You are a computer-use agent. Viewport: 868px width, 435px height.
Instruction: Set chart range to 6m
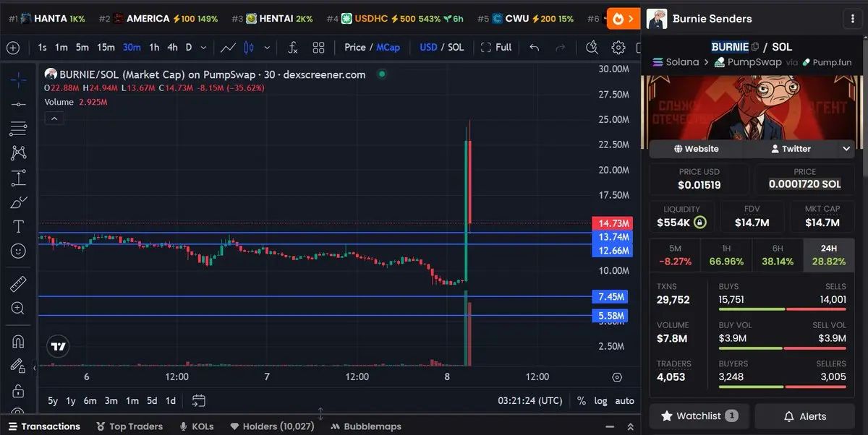point(90,401)
